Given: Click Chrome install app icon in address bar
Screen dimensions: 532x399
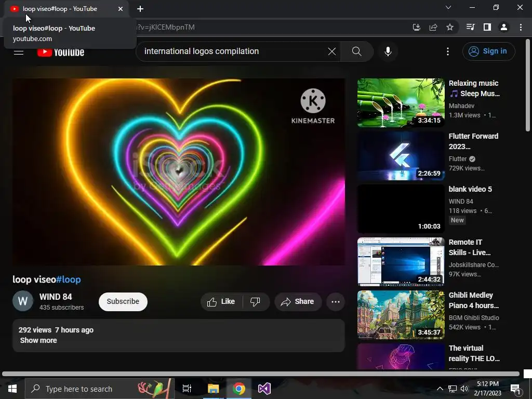Looking at the screenshot, I should coord(416,27).
